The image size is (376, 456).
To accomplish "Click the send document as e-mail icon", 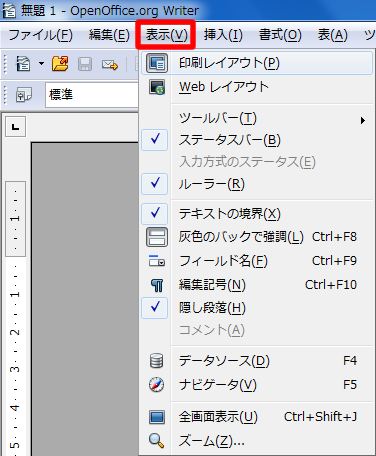I will 110,64.
